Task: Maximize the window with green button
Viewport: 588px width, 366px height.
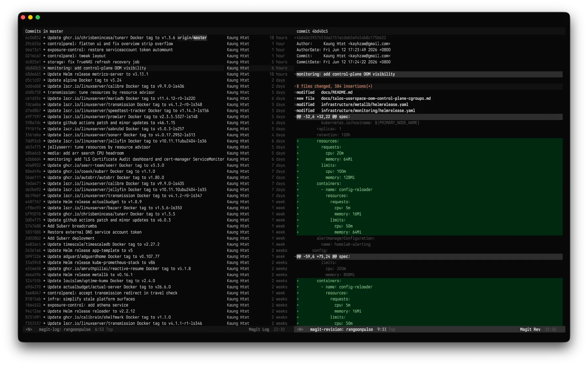Action: 38,17
